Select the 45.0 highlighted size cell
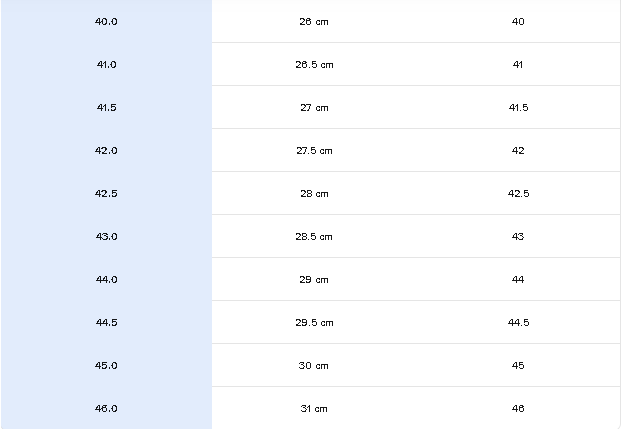 tap(106, 365)
